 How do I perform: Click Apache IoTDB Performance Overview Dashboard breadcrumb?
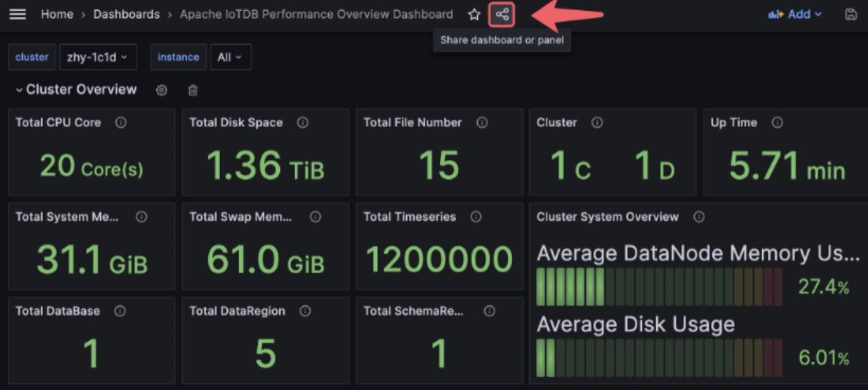[x=316, y=15]
